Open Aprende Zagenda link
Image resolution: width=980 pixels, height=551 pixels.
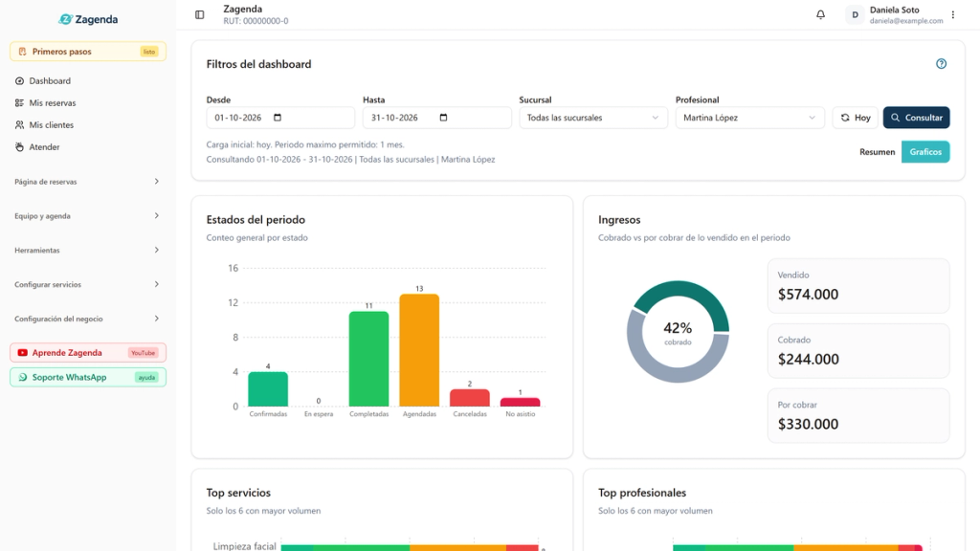pos(88,352)
